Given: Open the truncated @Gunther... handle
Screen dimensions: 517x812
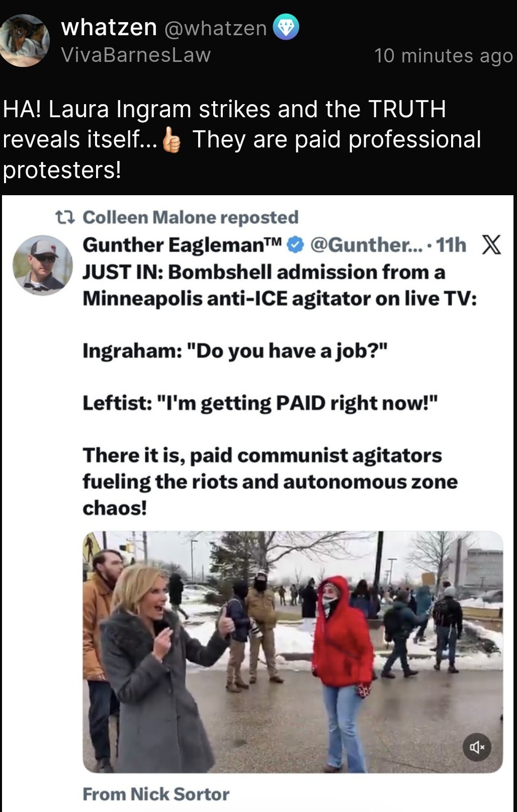Looking at the screenshot, I should (x=367, y=245).
